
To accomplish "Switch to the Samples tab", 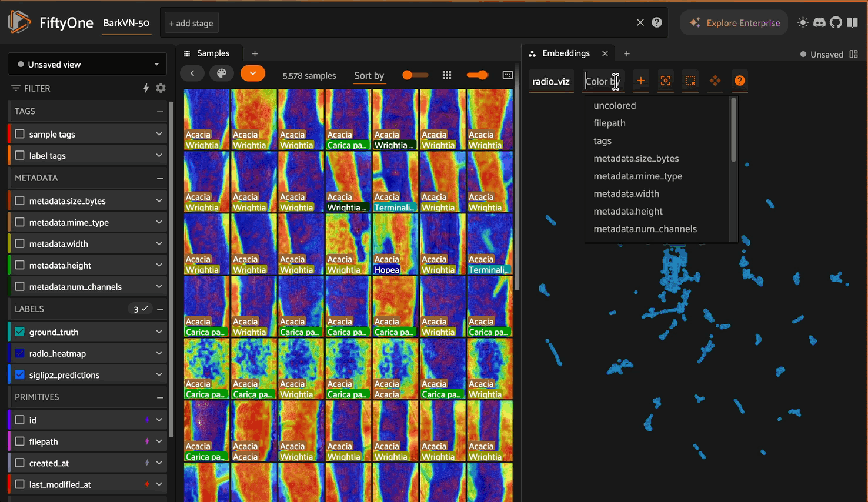I will (212, 53).
